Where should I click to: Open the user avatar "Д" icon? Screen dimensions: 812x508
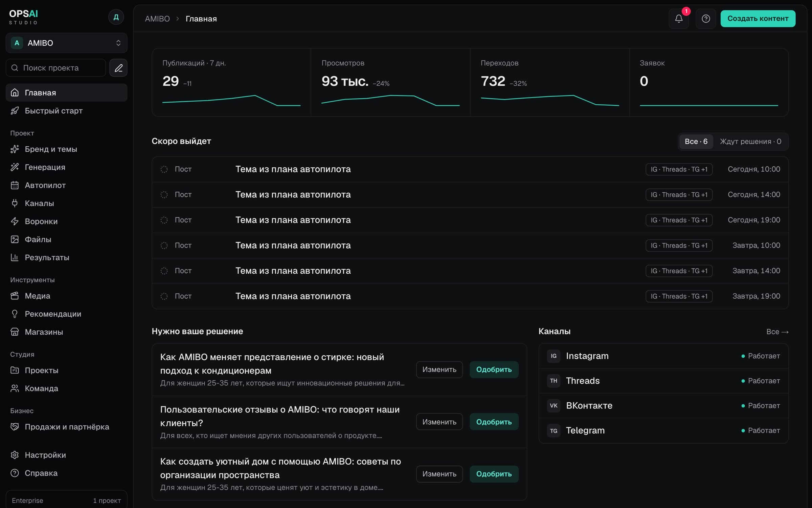pyautogui.click(x=116, y=17)
